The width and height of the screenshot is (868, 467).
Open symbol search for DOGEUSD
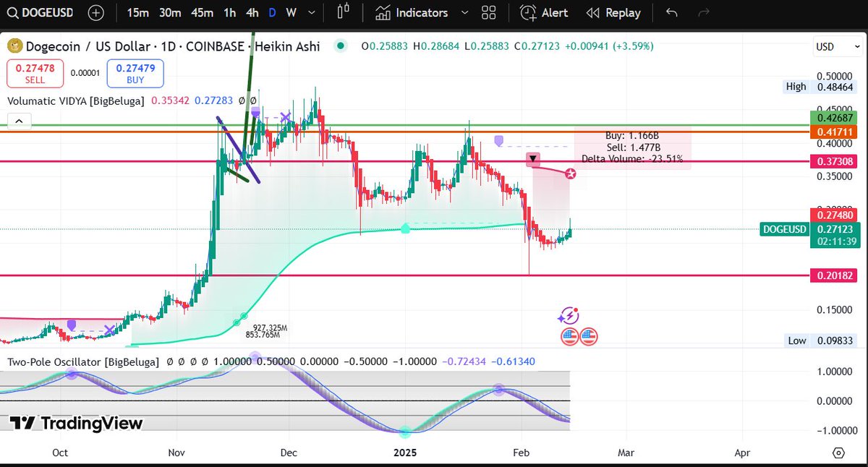tap(42, 13)
